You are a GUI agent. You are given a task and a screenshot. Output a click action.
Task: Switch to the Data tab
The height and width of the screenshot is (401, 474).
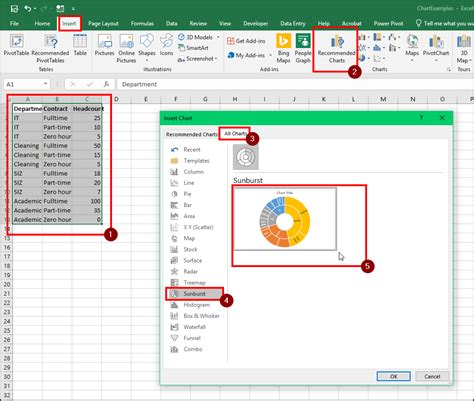[172, 23]
